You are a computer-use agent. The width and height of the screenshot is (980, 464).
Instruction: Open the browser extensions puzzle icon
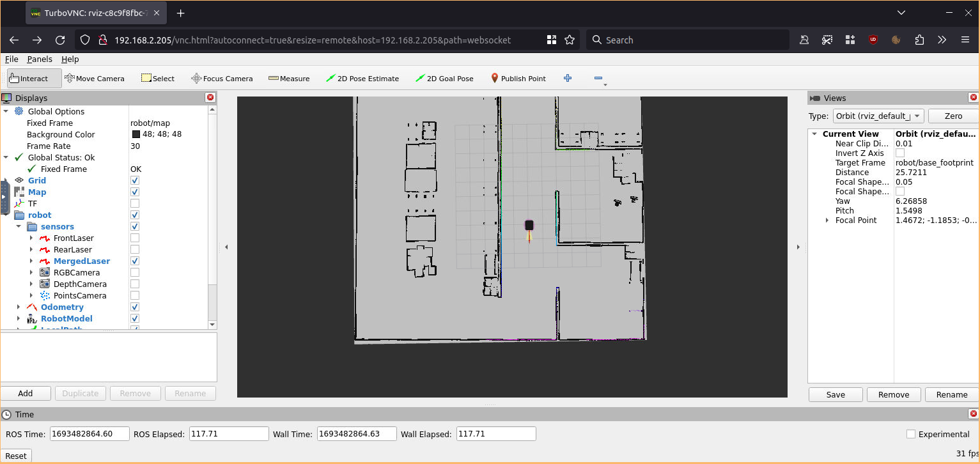(919, 40)
